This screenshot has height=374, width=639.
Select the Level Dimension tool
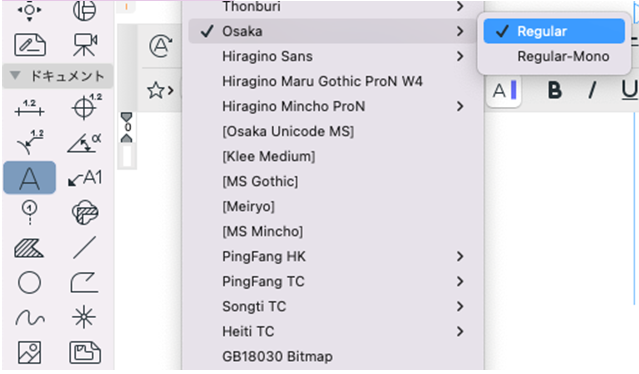pos(86,107)
